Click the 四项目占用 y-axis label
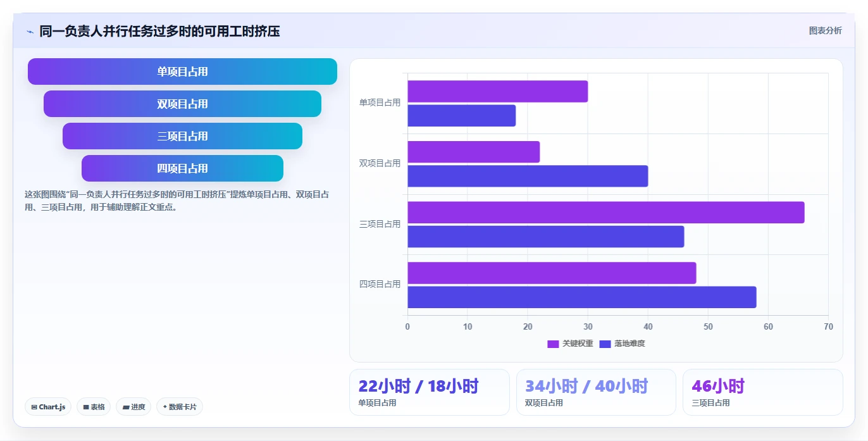The height and width of the screenshot is (441, 868). click(x=380, y=284)
